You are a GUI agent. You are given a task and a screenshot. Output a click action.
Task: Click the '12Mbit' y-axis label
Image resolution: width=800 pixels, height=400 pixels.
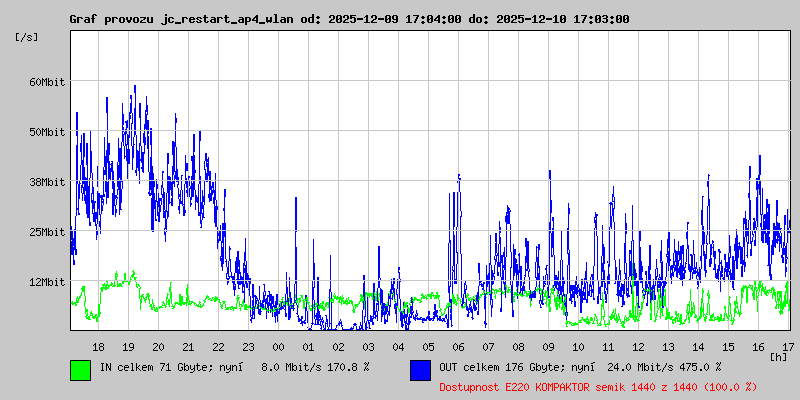click(46, 282)
